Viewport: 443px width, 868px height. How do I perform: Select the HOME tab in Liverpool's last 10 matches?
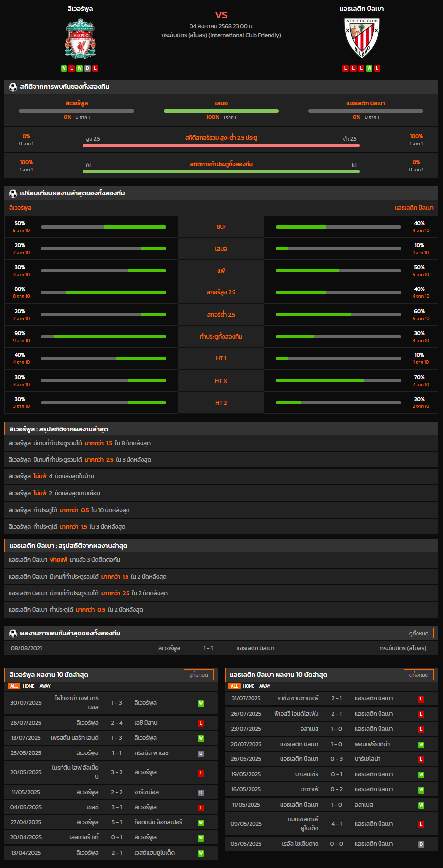click(x=29, y=686)
